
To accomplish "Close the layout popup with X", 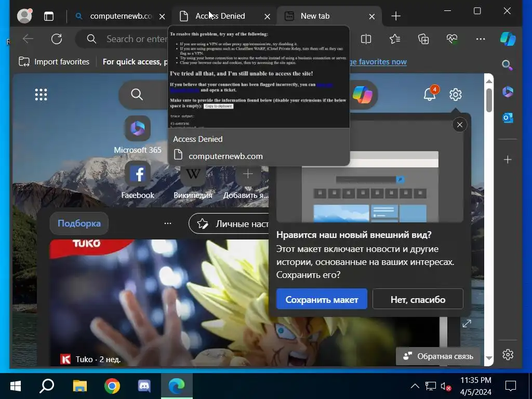I will (x=460, y=125).
